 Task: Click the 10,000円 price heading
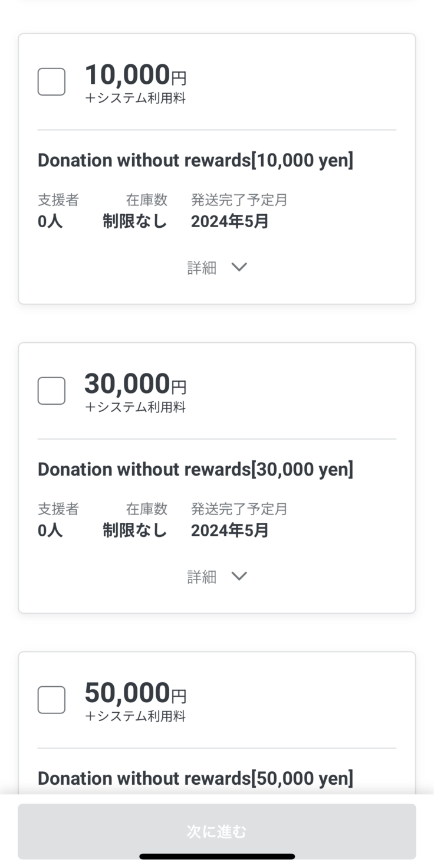(135, 76)
